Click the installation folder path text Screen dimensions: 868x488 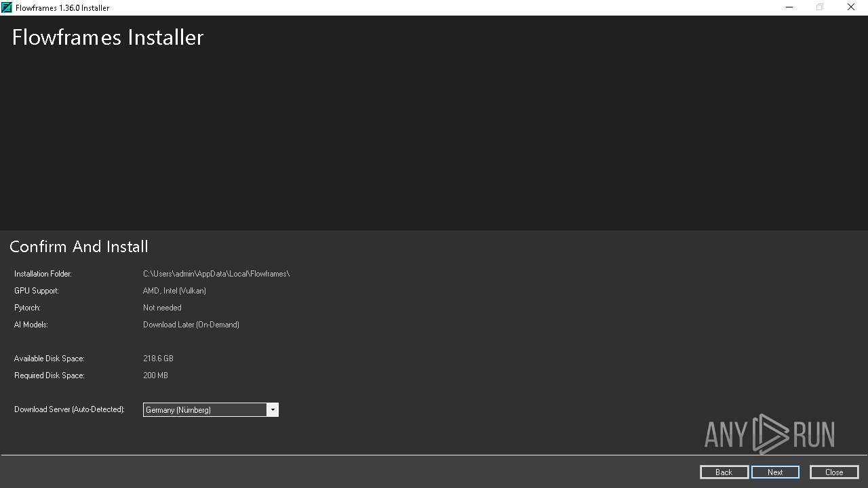coord(216,274)
